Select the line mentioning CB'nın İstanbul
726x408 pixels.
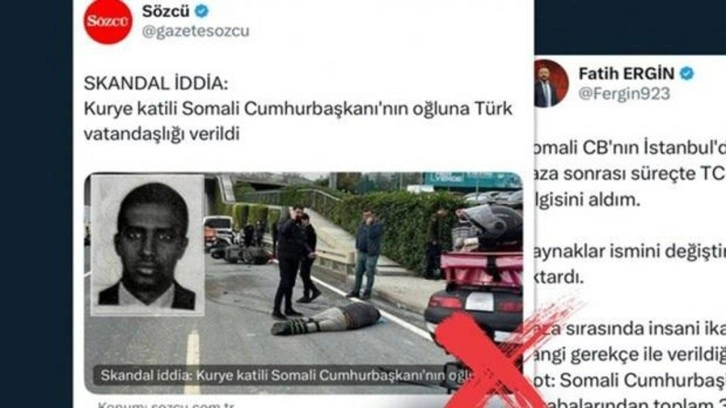[x=630, y=148]
